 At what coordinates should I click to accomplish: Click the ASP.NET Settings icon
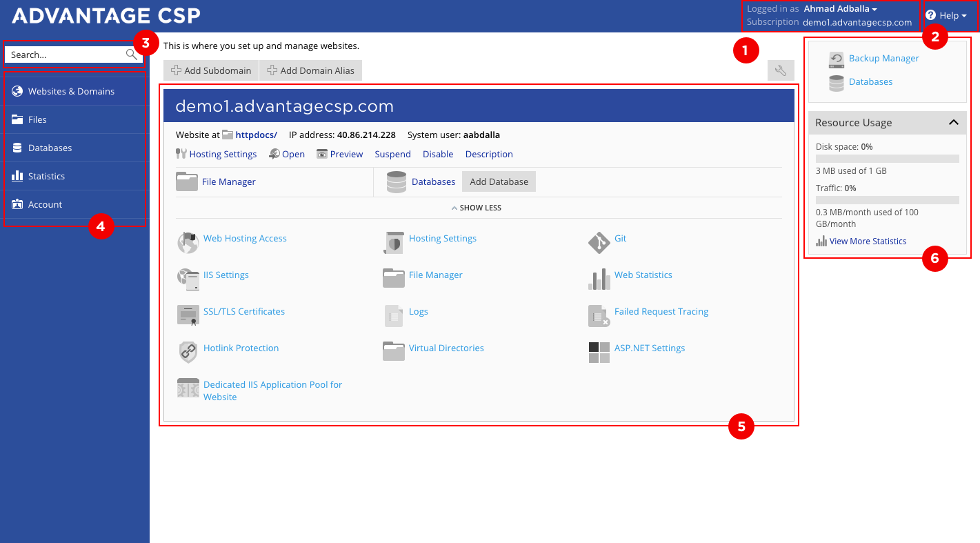(x=599, y=352)
